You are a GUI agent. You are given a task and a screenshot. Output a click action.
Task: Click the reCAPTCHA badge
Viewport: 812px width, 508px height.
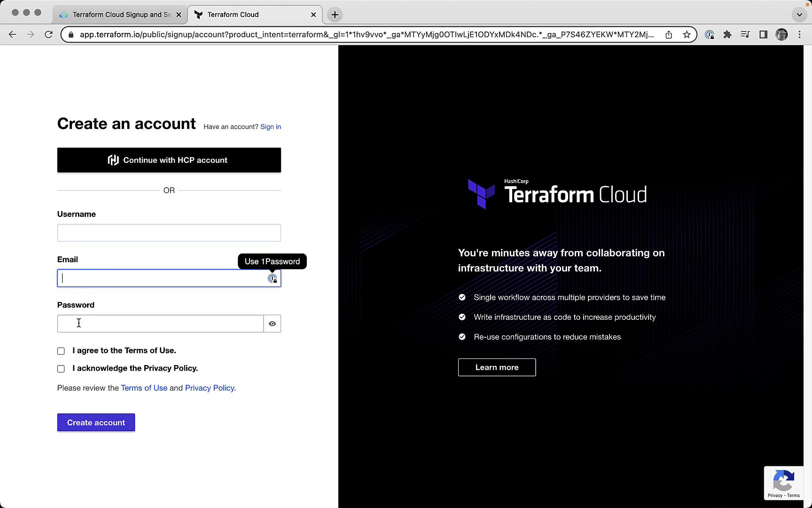[x=783, y=483]
